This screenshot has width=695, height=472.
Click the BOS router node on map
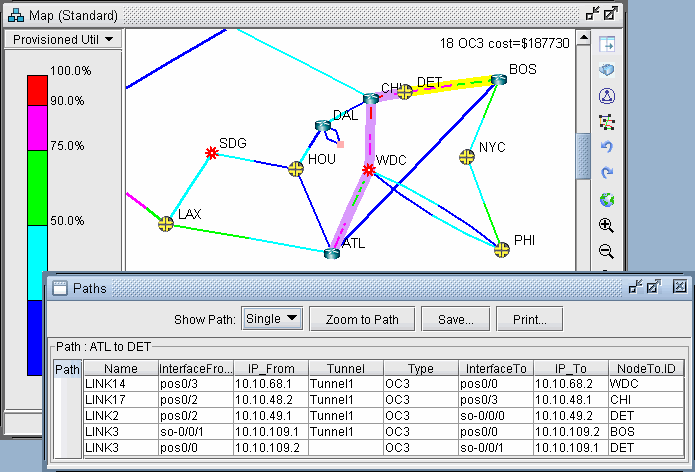pyautogui.click(x=498, y=80)
